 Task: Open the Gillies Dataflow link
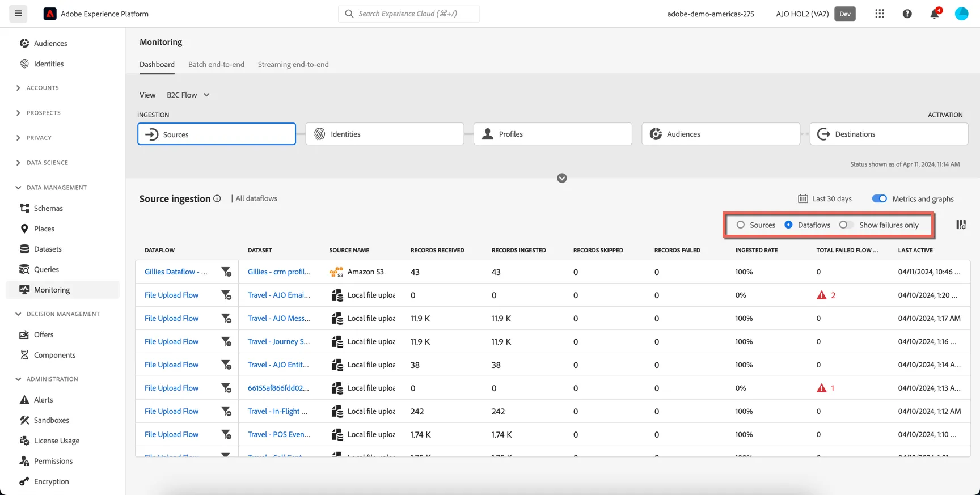click(x=176, y=272)
